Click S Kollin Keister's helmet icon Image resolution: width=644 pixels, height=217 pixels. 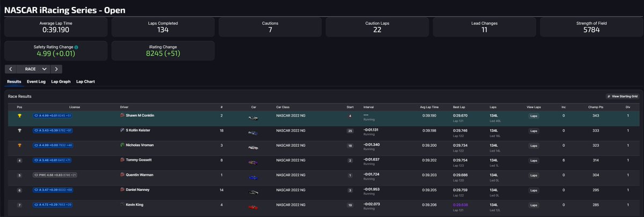[122, 130]
